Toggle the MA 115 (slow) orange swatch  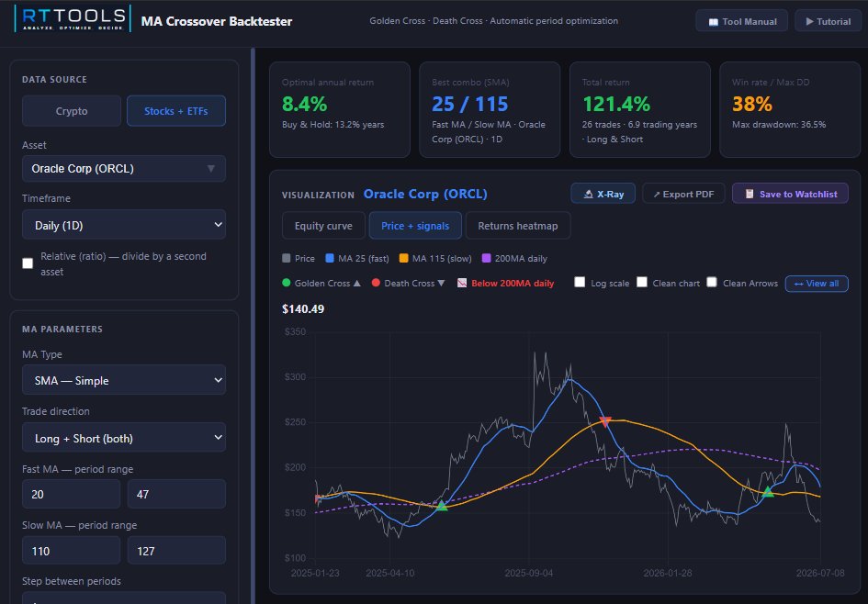pos(403,258)
